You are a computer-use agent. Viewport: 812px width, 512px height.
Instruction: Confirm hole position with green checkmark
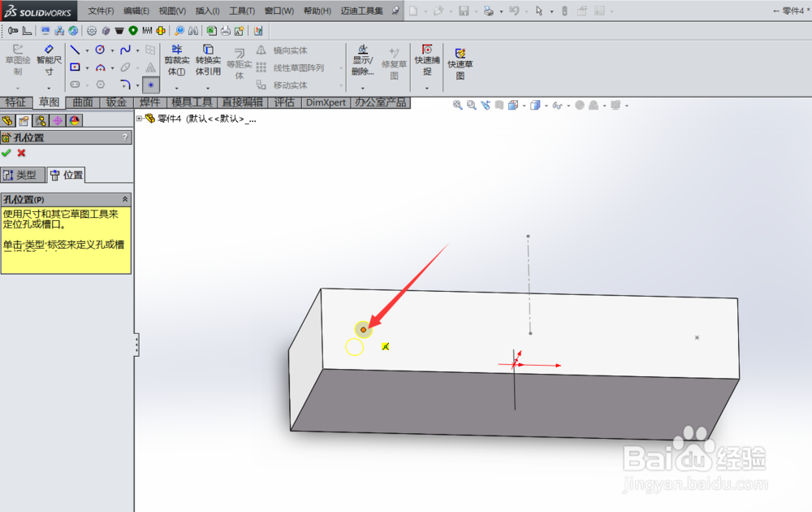(6, 153)
